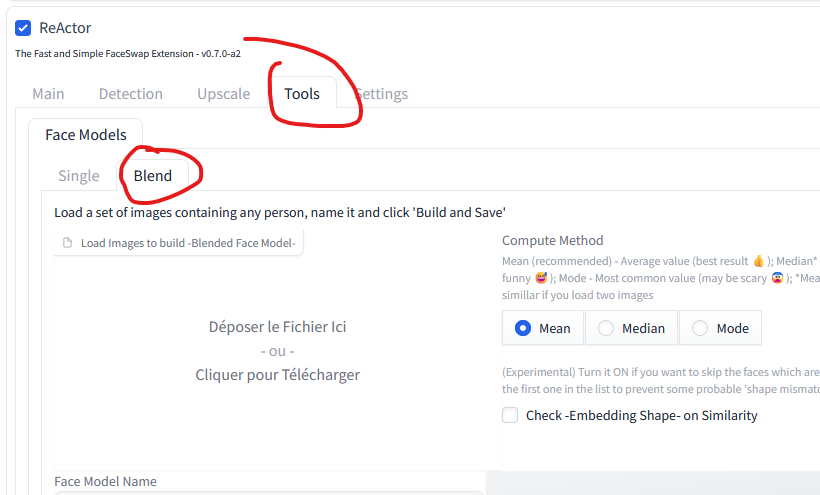820x495 pixels.
Task: Switch to the Main tab
Action: tap(48, 94)
